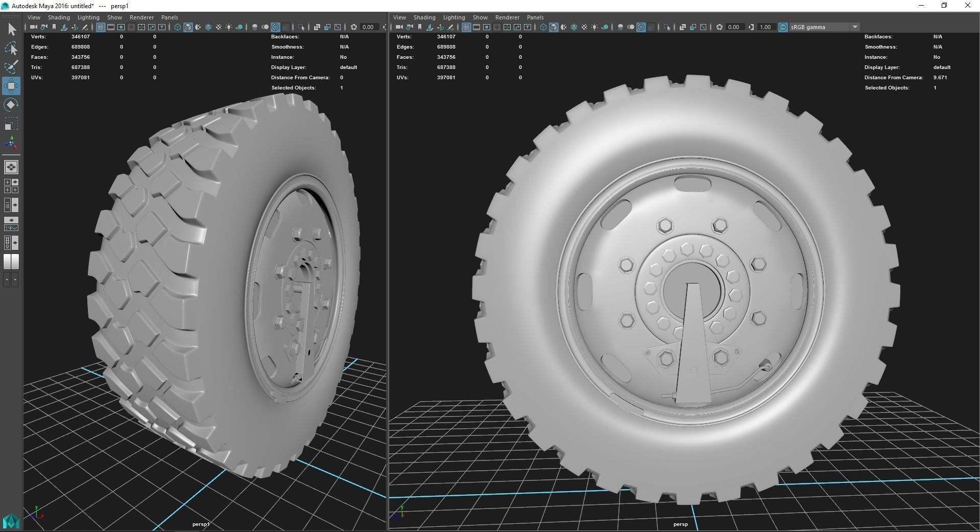This screenshot has width=980, height=532.
Task: Toggle film gate in left viewport
Action: [x=111, y=27]
